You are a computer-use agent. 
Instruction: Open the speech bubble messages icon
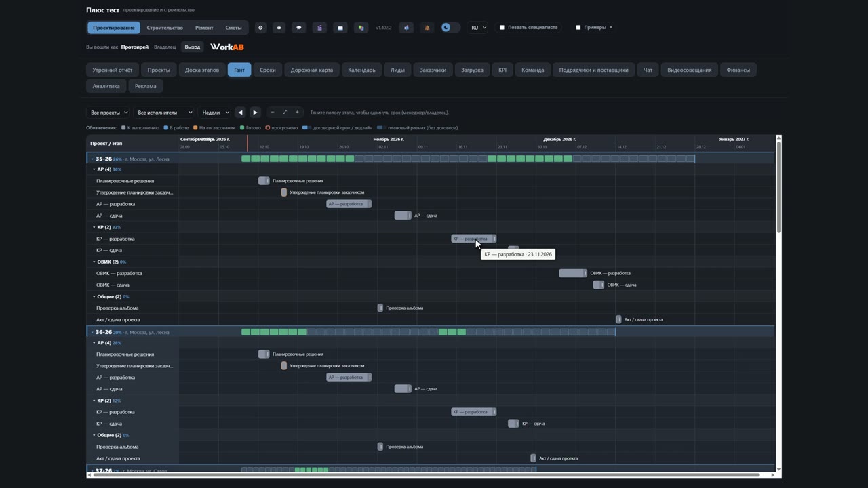299,28
